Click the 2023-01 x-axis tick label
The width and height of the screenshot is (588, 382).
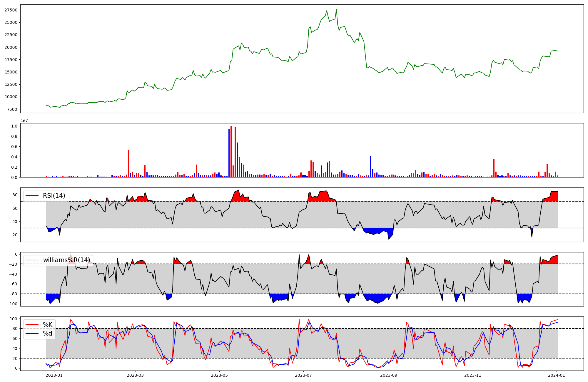coord(54,375)
